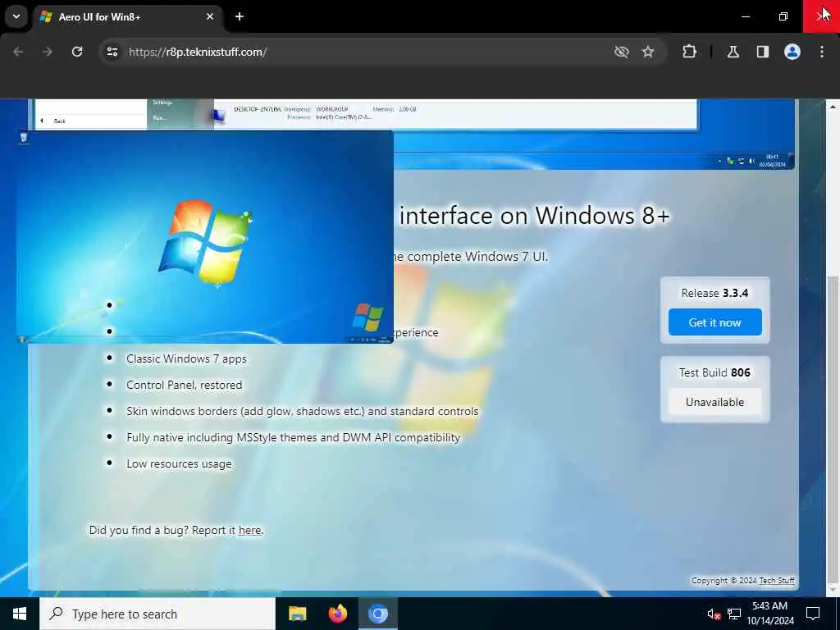Click the muted volume tray icon
840x630 pixels.
click(x=714, y=614)
